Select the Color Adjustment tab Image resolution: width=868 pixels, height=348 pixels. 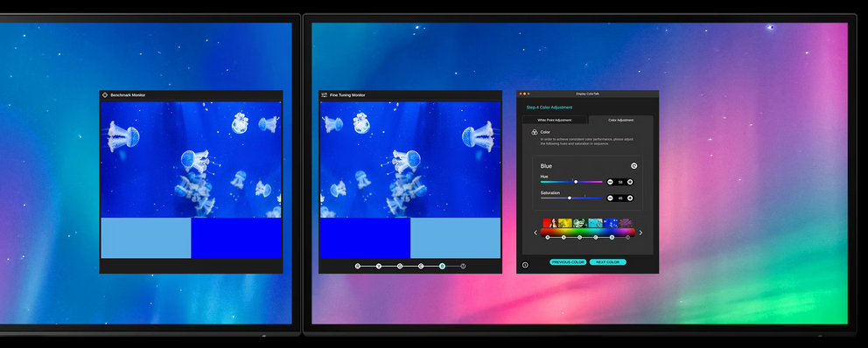(x=621, y=120)
